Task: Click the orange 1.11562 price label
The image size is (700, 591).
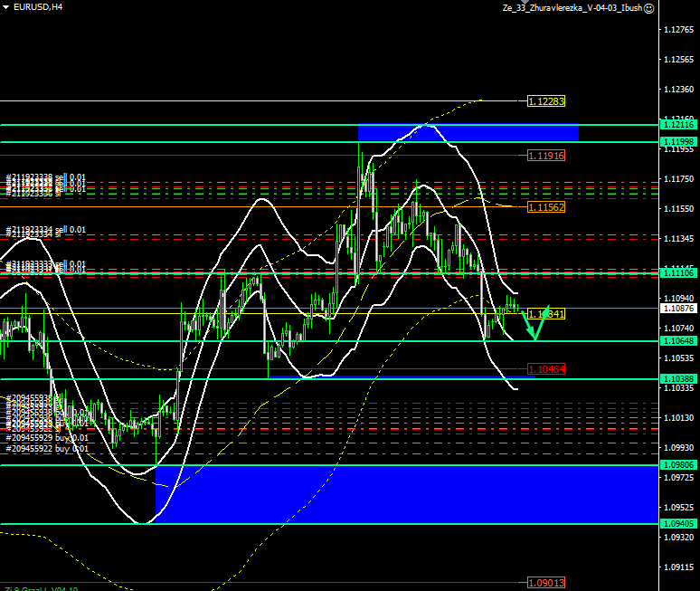Action: [x=545, y=207]
